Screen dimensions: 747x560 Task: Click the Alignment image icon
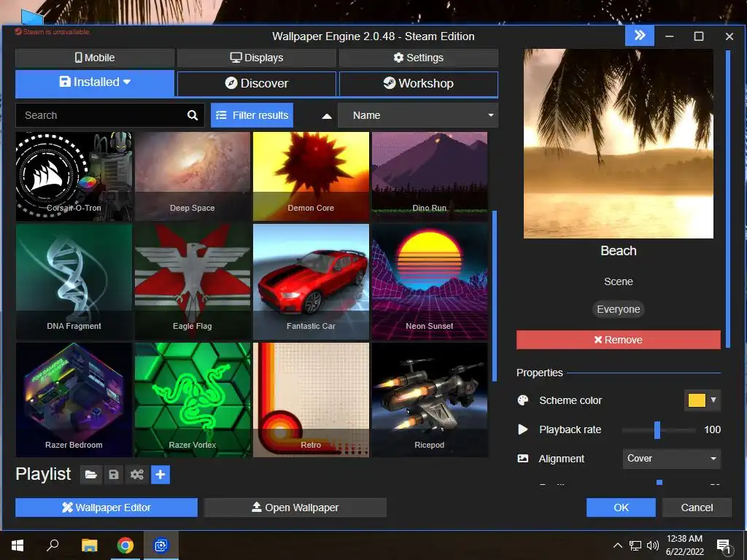point(522,459)
